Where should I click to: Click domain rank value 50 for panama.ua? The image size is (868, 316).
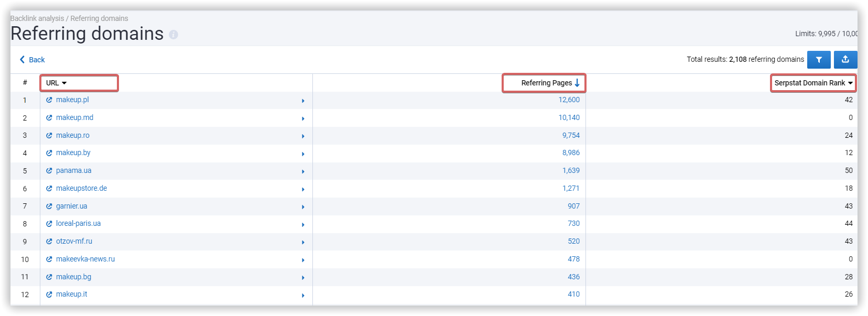pyautogui.click(x=849, y=170)
